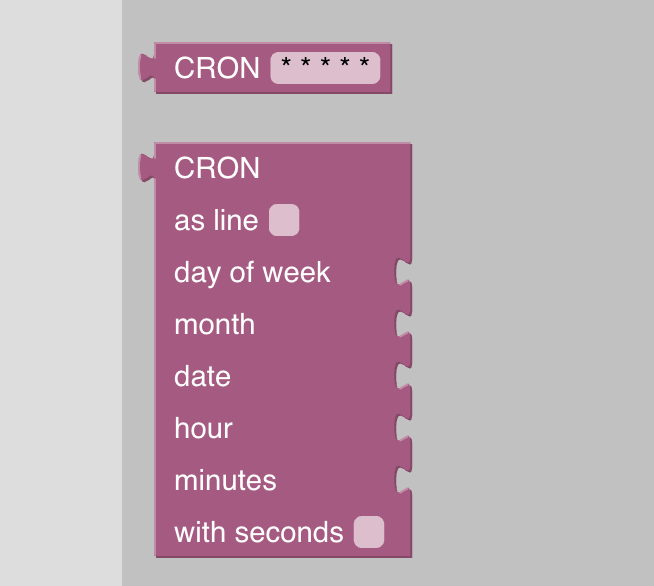The width and height of the screenshot is (654, 586).
Task: Click the hour input socket notch
Action: [x=403, y=429]
